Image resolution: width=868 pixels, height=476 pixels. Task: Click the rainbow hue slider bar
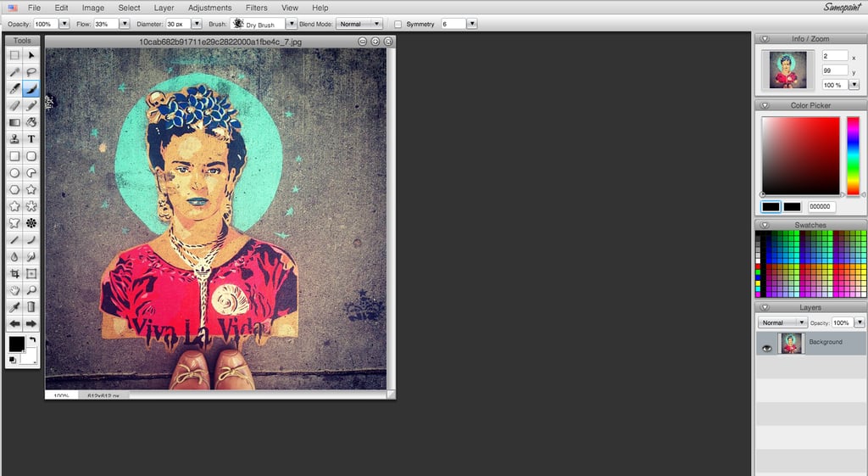click(853, 155)
